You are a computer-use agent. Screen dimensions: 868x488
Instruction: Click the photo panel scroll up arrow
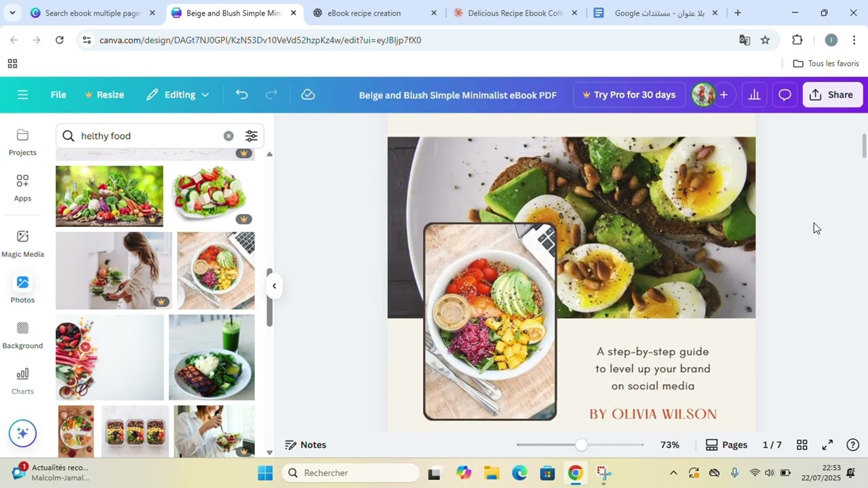pyautogui.click(x=269, y=154)
